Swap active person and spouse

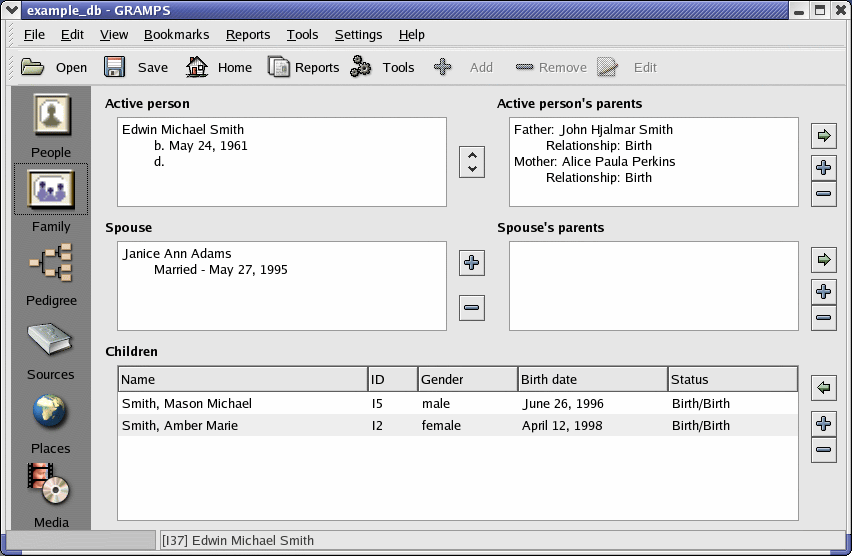pyautogui.click(x=472, y=162)
